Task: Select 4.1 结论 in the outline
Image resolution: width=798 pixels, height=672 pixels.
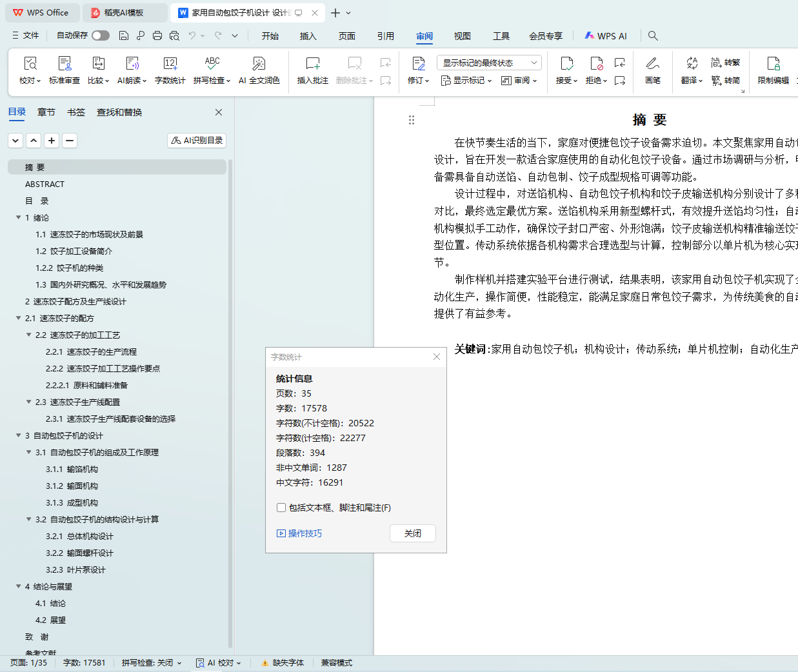Action: click(50, 603)
